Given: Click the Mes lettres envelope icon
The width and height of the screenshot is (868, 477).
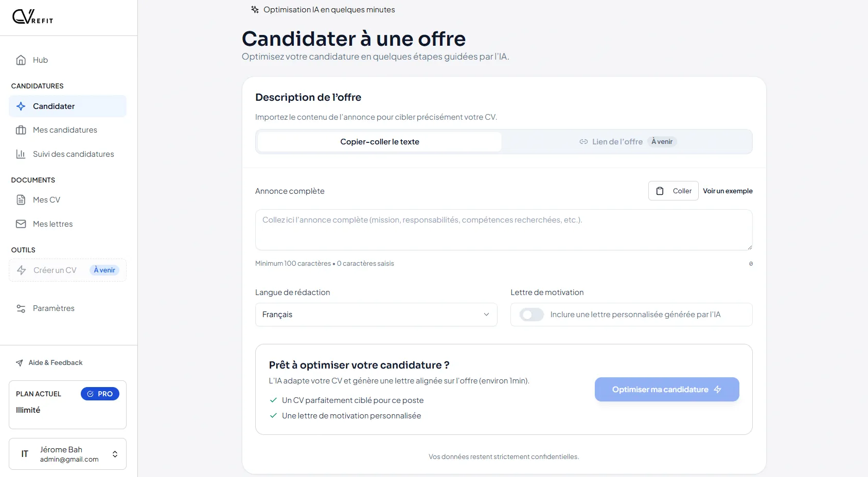Looking at the screenshot, I should pyautogui.click(x=21, y=224).
